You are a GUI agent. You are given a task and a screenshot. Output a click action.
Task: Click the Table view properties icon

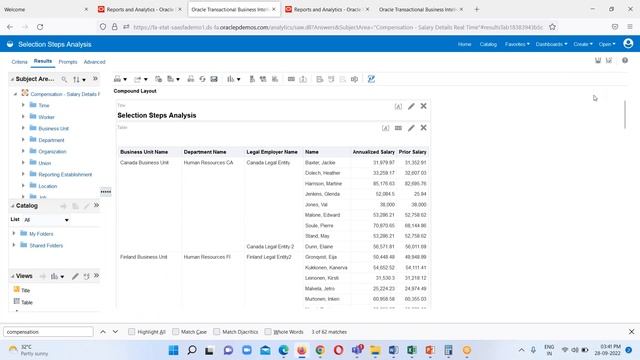point(398,128)
